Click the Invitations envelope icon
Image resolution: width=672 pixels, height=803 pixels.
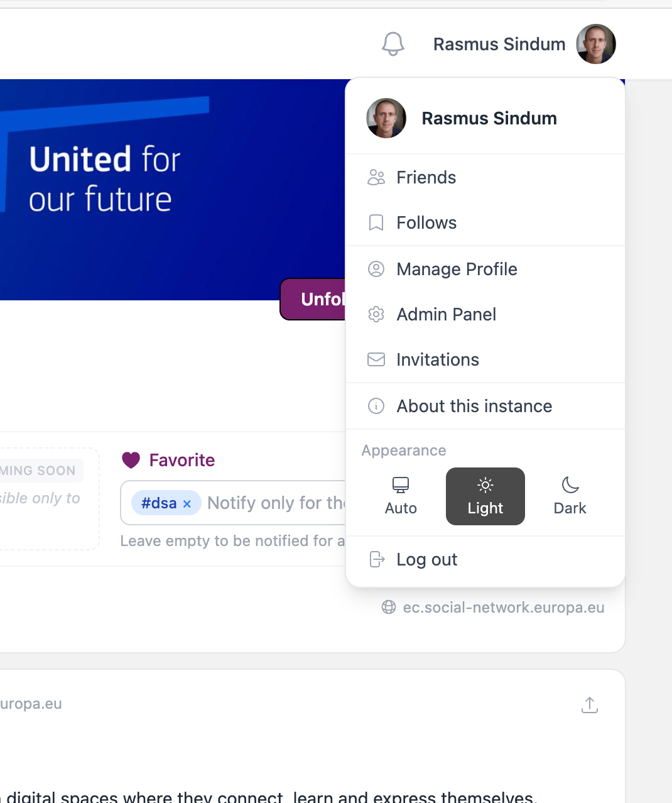click(x=376, y=359)
